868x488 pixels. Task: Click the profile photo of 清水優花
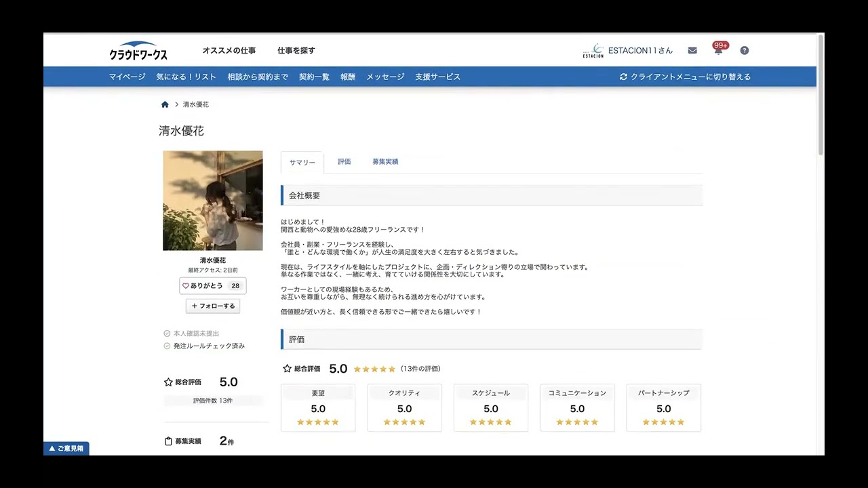pos(213,201)
